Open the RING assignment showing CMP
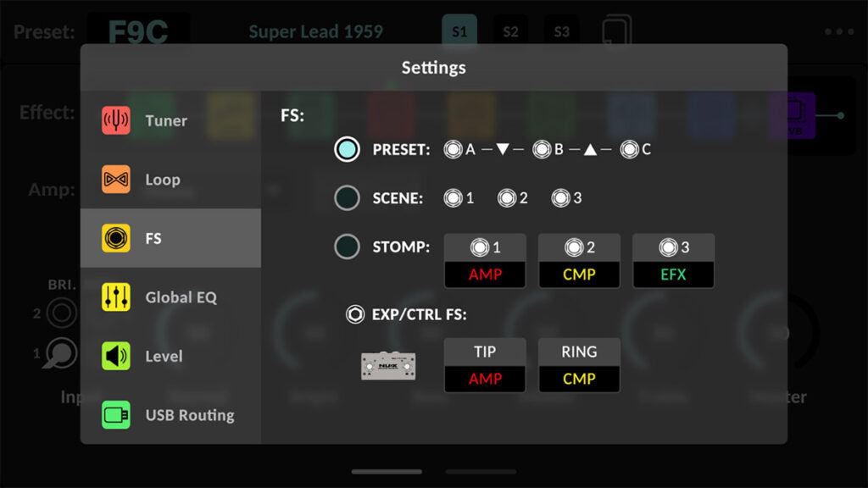This screenshot has height=488, width=868. (x=579, y=364)
